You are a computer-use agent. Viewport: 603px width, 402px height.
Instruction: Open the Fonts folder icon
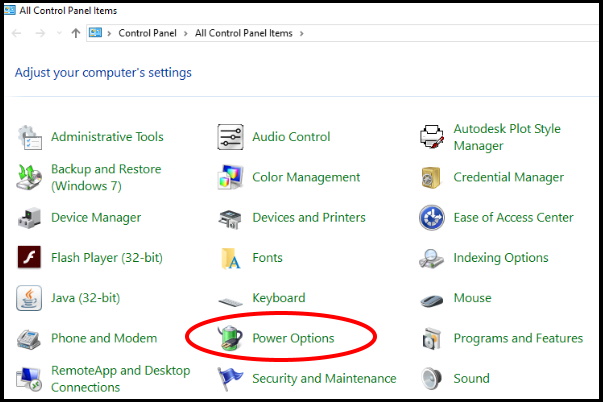tap(230, 259)
